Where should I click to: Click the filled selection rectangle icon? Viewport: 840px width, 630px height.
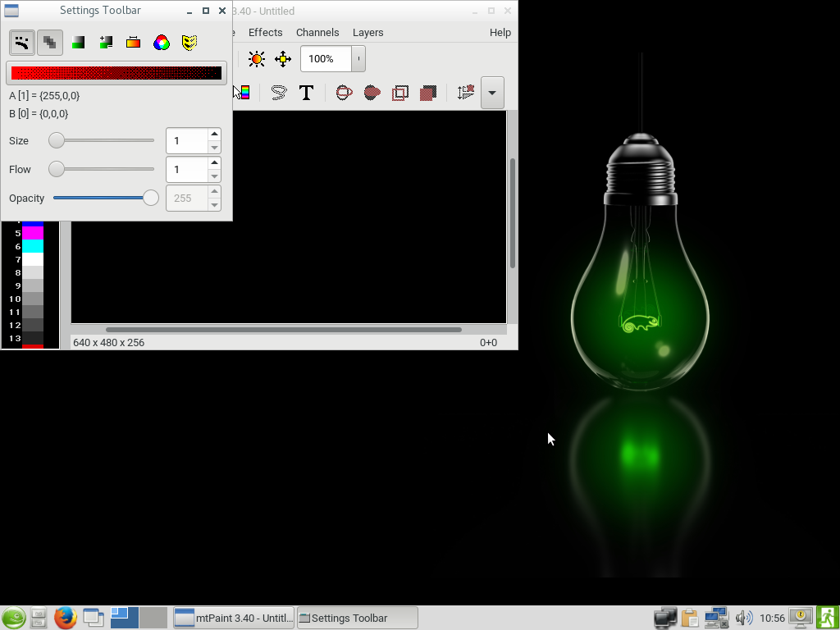click(x=427, y=93)
